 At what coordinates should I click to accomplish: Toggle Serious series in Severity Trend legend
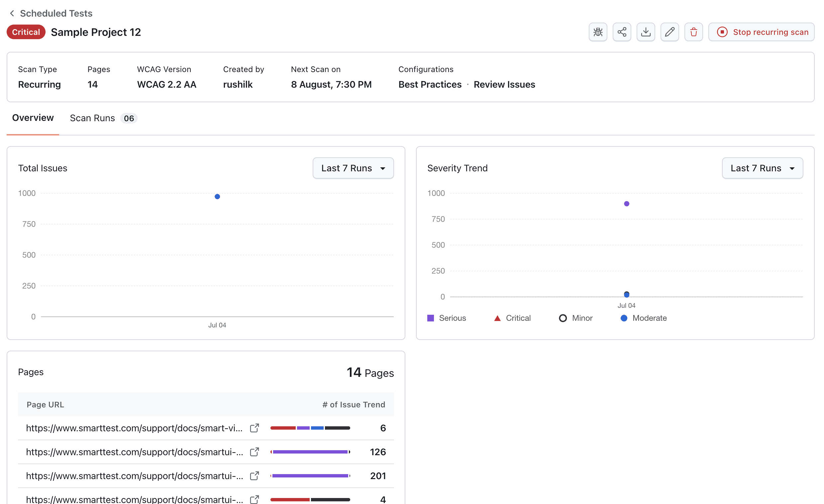(447, 318)
